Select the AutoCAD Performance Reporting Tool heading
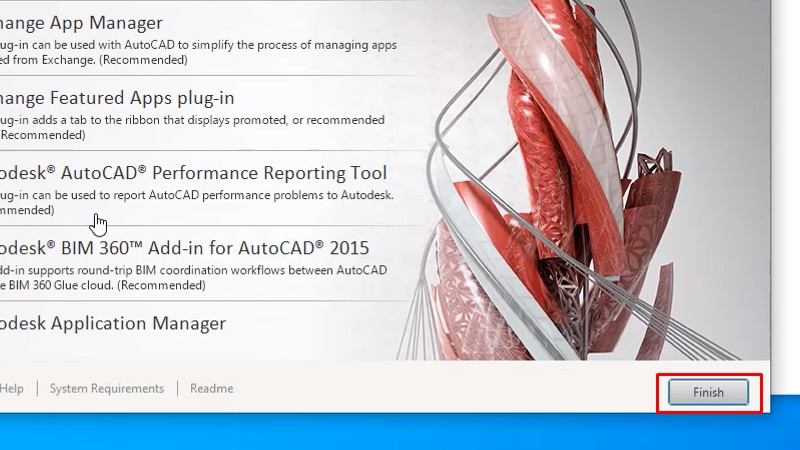The image size is (800, 450). pos(193,172)
